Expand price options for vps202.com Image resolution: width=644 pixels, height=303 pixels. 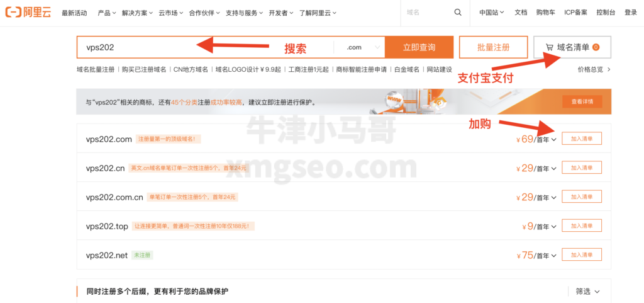(553, 140)
